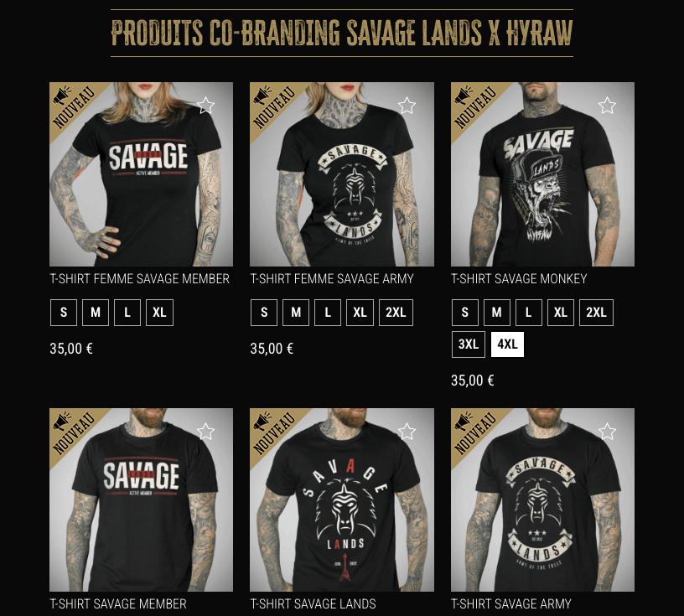Click the Nouveau megaphone badge on Savage Monkey

coord(474,106)
